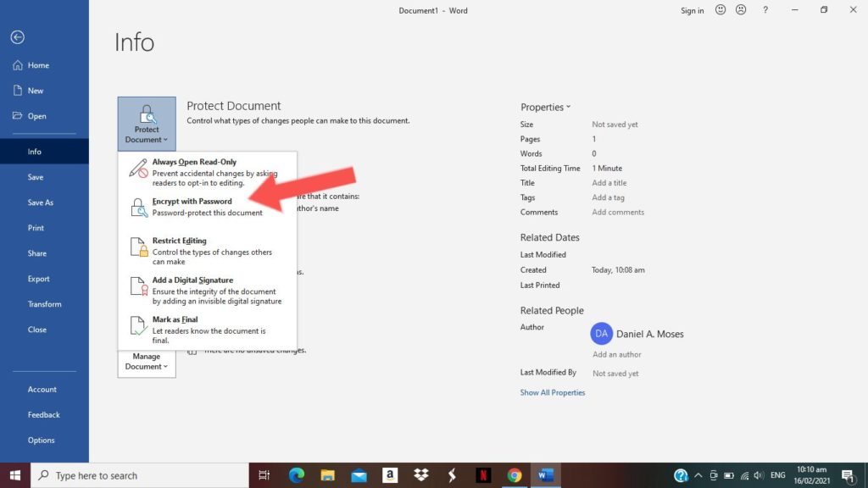Click the Add comments field
This screenshot has height=488, width=868.
(x=618, y=213)
